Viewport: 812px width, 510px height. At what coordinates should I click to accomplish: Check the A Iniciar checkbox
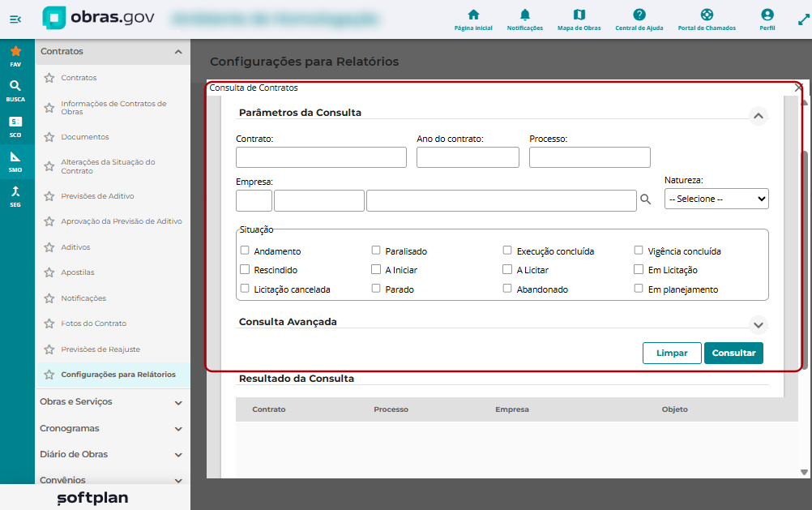point(376,269)
